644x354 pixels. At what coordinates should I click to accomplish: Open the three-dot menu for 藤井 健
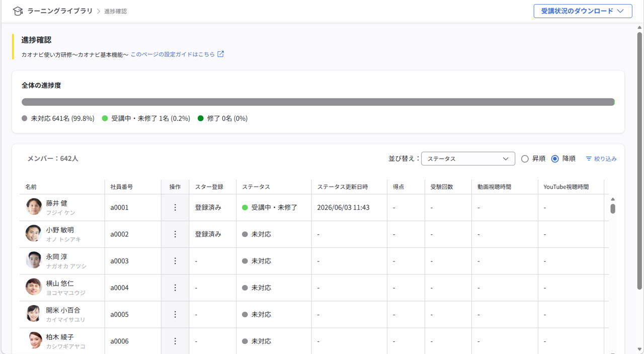pyautogui.click(x=175, y=208)
